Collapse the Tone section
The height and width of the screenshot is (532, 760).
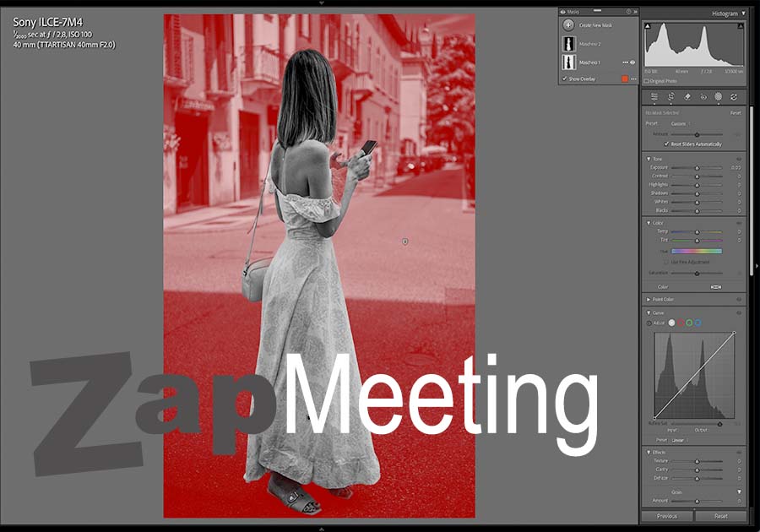pos(649,159)
